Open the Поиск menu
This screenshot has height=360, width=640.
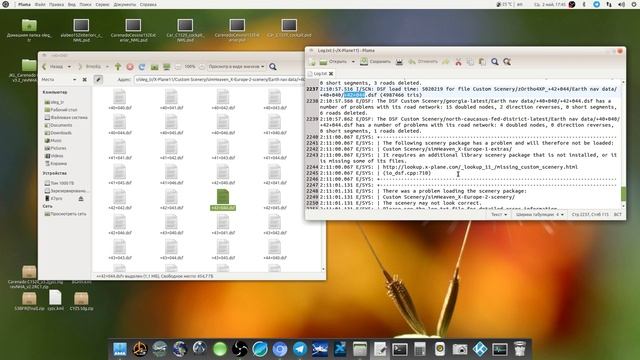[x=85, y=4]
